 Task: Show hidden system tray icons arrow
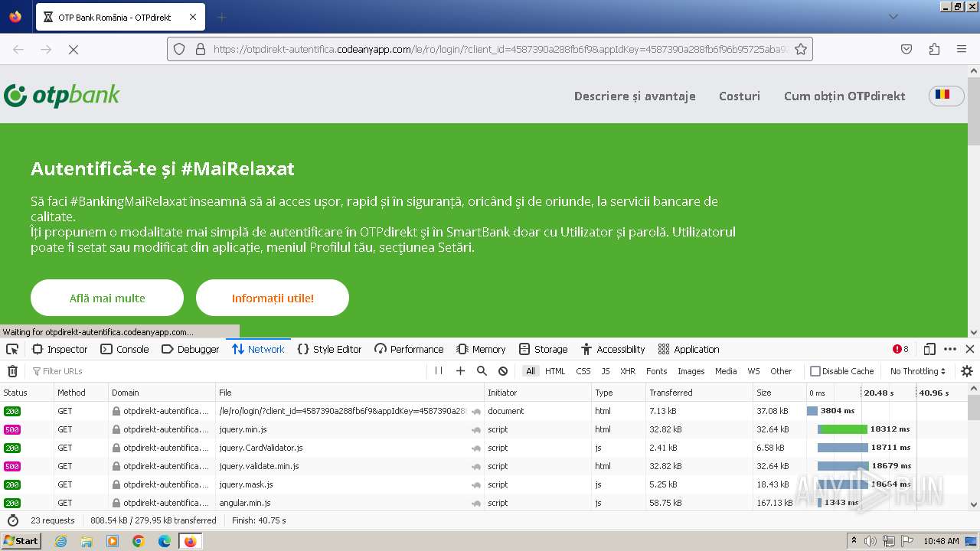[854, 541]
